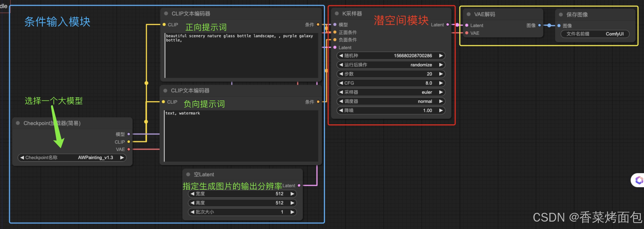Click 模型 output port on Checkpoint loader
This screenshot has width=644, height=229.
[x=129, y=134]
